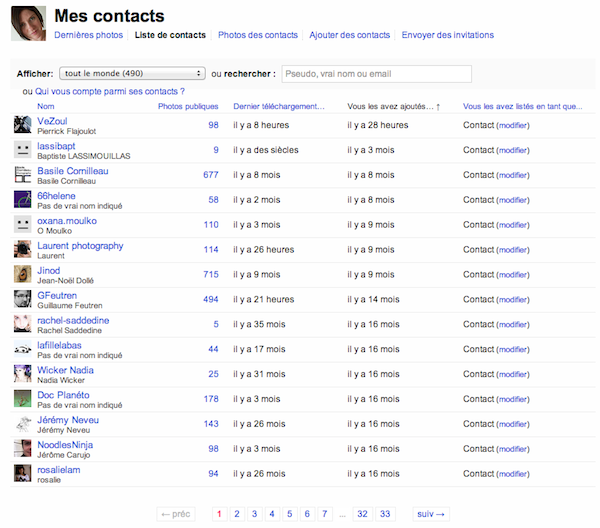Click Jérémy Neveu's buddy icon

[23, 423]
